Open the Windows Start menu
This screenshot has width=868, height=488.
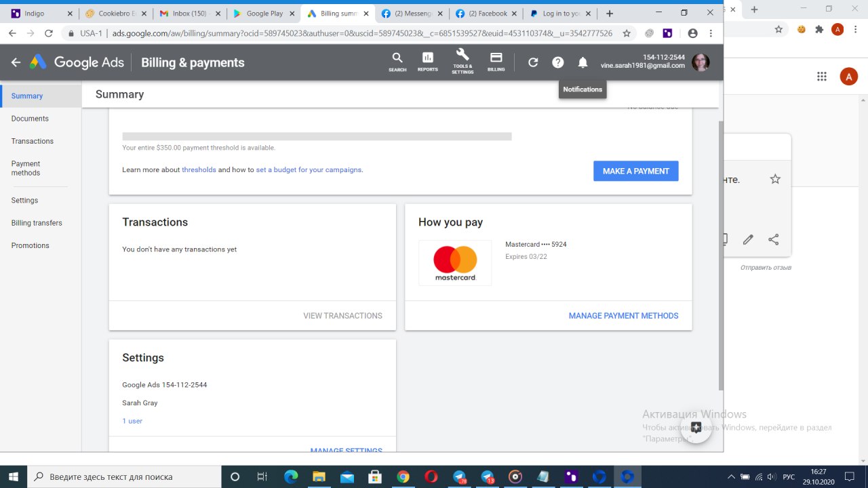tap(13, 476)
